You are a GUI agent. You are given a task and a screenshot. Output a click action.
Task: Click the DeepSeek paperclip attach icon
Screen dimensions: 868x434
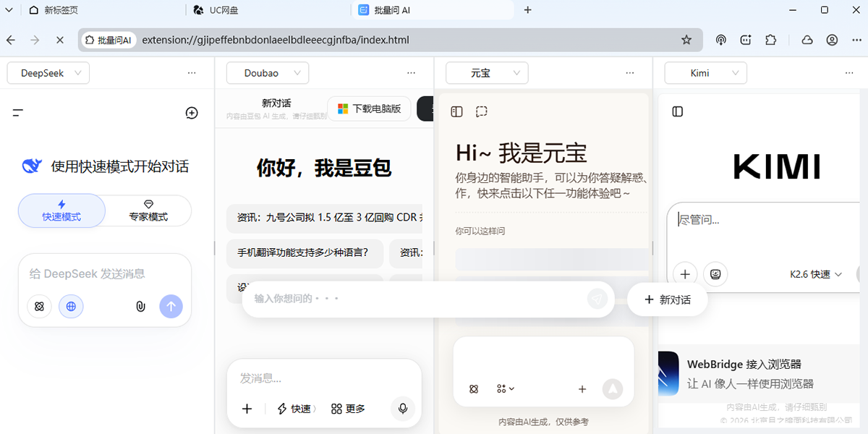(x=140, y=307)
